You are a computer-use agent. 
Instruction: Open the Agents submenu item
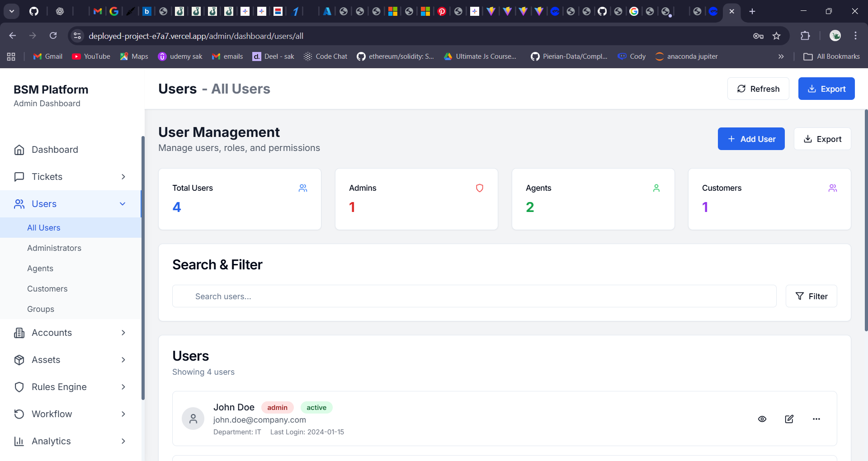click(71, 268)
